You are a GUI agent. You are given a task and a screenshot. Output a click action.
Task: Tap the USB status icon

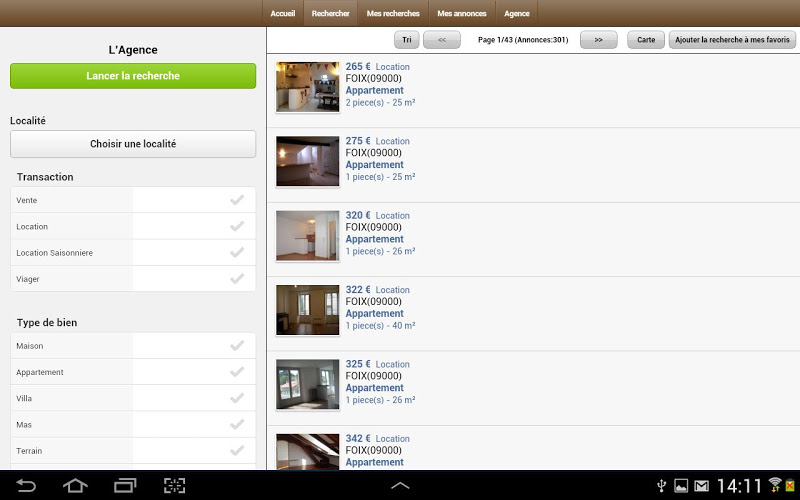(661, 485)
